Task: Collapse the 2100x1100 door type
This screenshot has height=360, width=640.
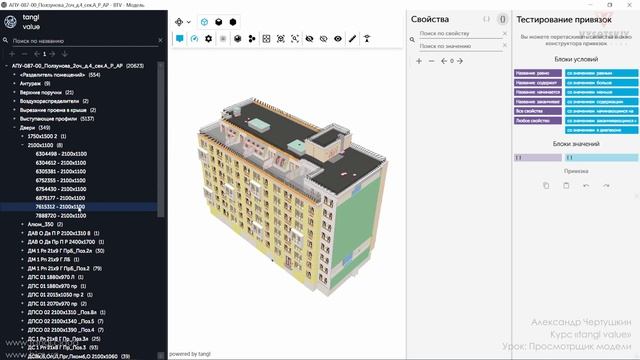Action: [x=22, y=145]
